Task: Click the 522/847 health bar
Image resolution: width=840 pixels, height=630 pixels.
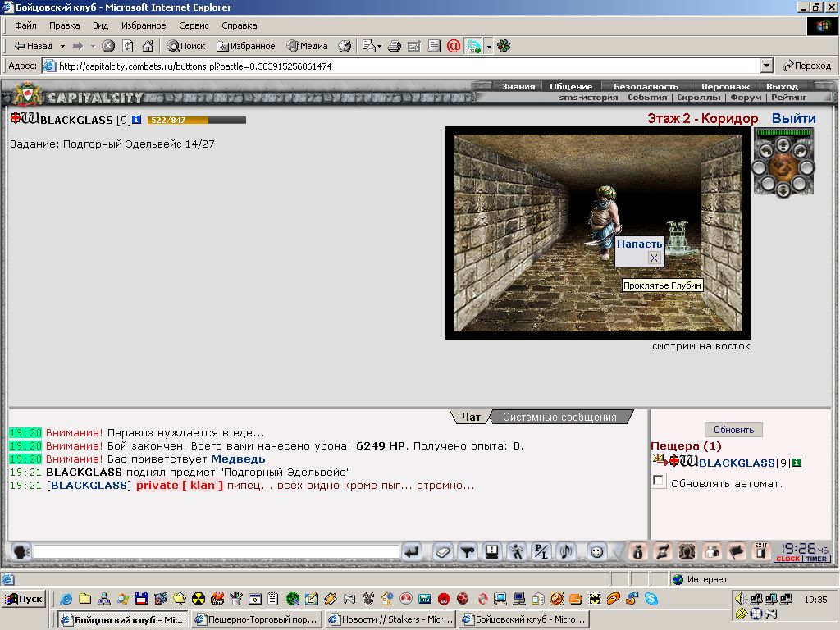Action: [x=197, y=120]
